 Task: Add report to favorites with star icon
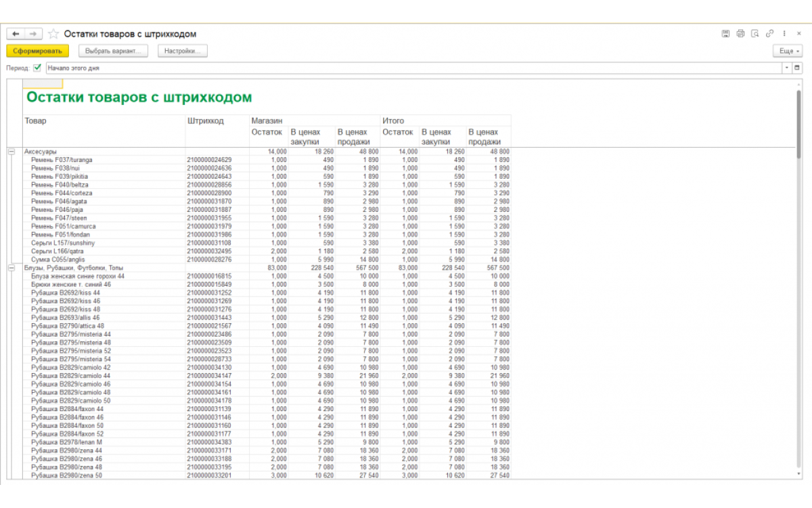coord(53,34)
